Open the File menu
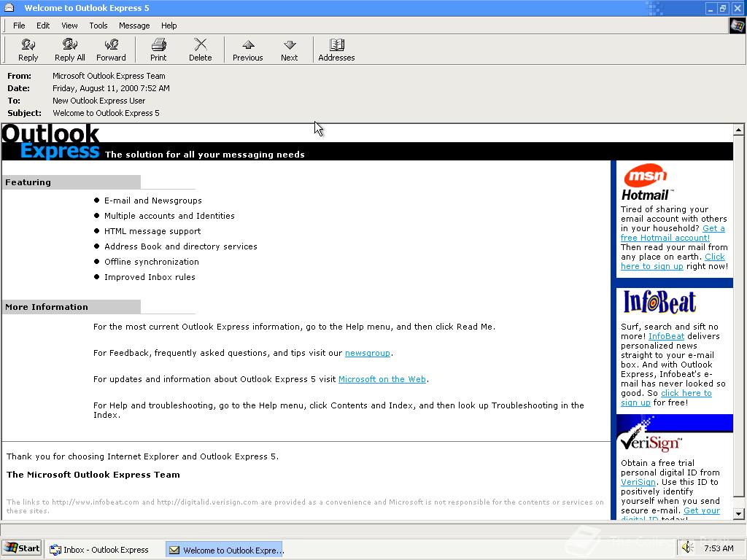 [x=19, y=26]
